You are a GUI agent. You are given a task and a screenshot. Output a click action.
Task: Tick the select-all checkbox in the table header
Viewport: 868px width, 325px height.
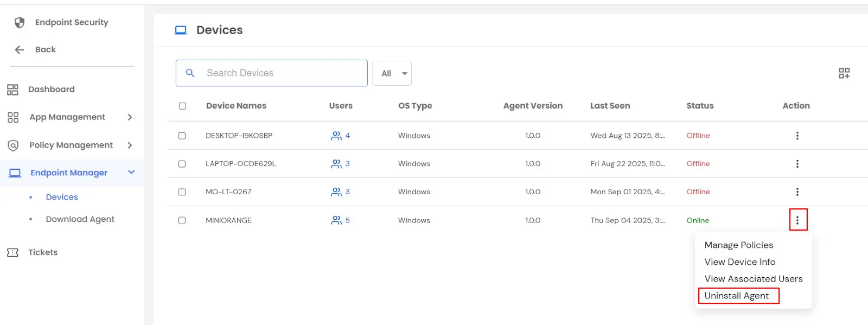click(182, 106)
